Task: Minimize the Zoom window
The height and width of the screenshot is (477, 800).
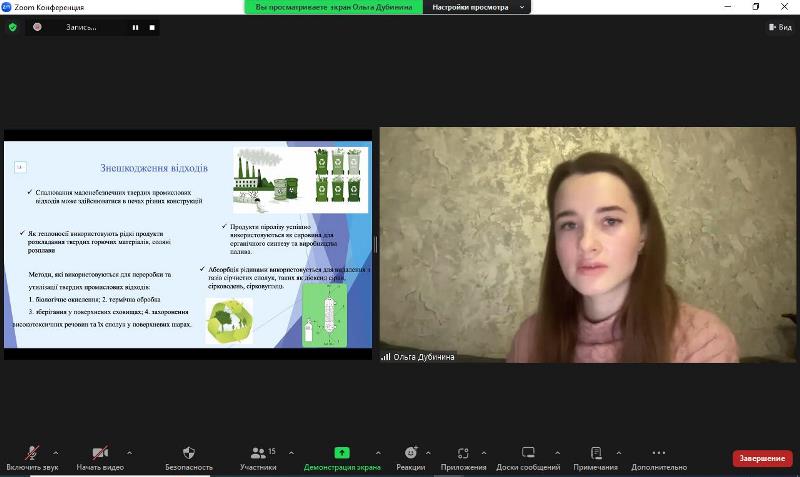Action: 728,7
